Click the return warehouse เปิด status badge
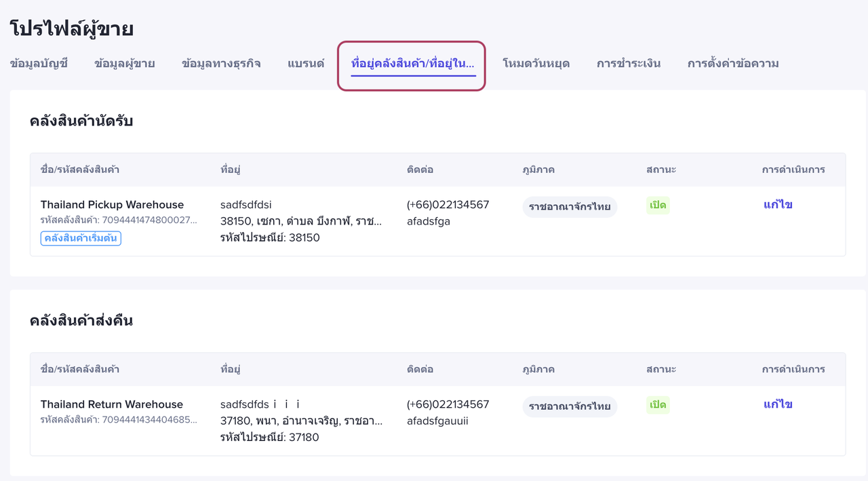This screenshot has width=868, height=481. pyautogui.click(x=658, y=405)
